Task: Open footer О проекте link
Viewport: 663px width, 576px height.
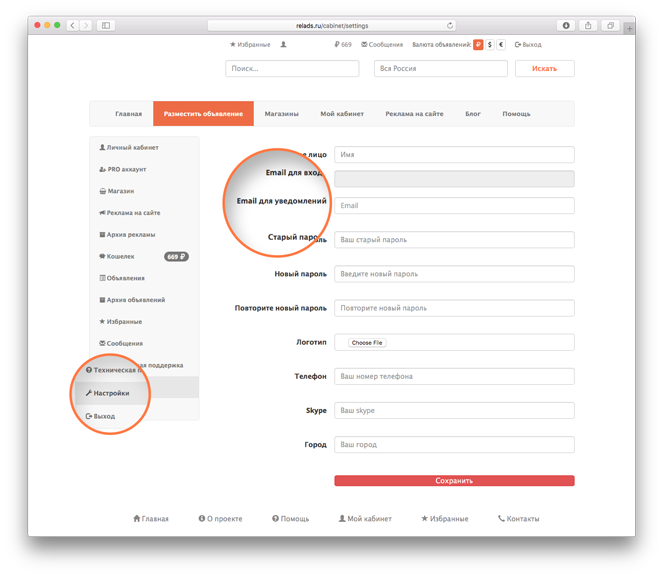Action: pos(220,518)
